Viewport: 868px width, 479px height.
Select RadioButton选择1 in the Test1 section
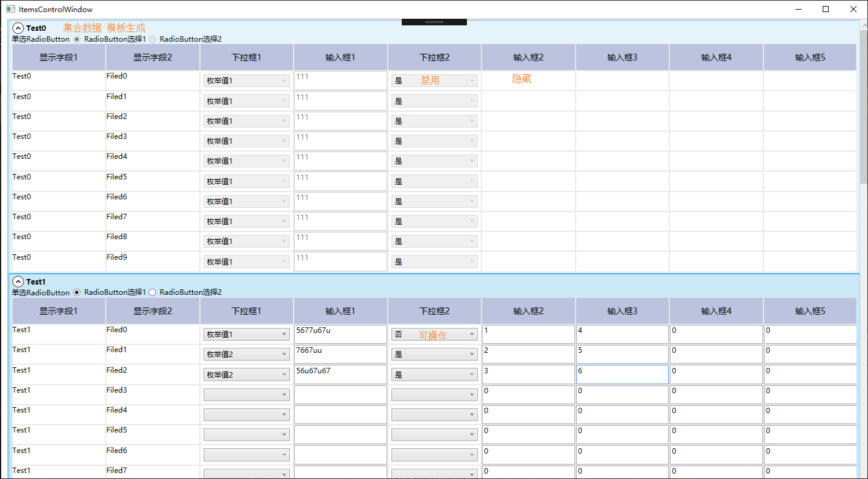coord(77,292)
